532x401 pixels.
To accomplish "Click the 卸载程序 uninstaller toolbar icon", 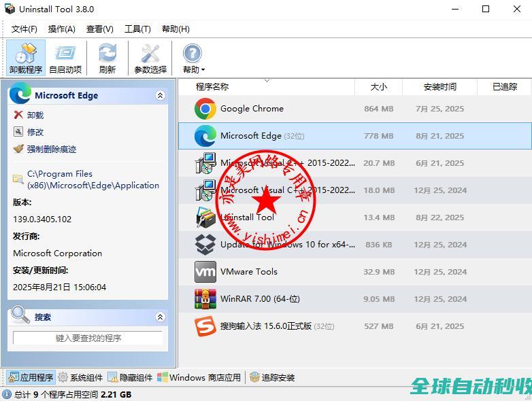I will point(26,57).
